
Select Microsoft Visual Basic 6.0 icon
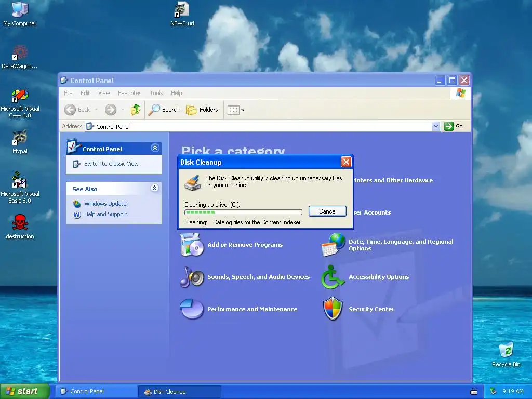tap(20, 188)
